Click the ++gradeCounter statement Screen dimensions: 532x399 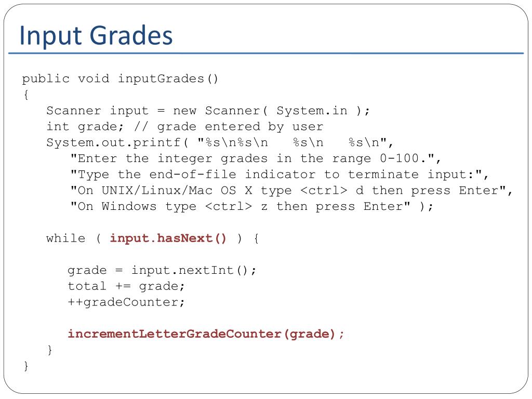(x=126, y=302)
